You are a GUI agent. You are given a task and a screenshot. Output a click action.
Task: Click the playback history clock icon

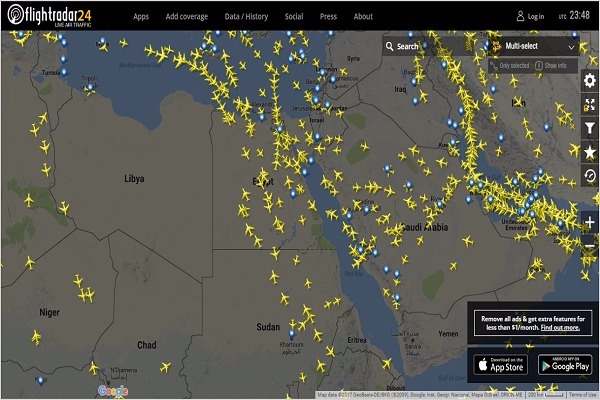pyautogui.click(x=589, y=175)
